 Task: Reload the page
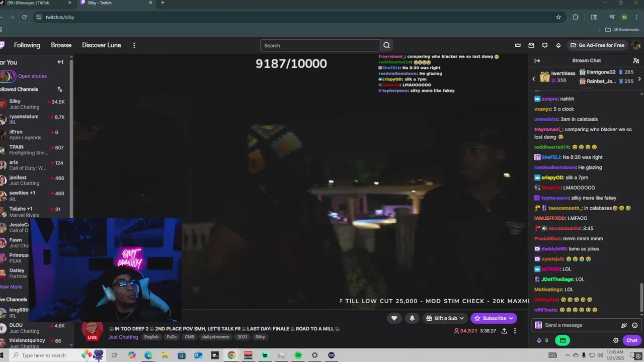pos(24,17)
